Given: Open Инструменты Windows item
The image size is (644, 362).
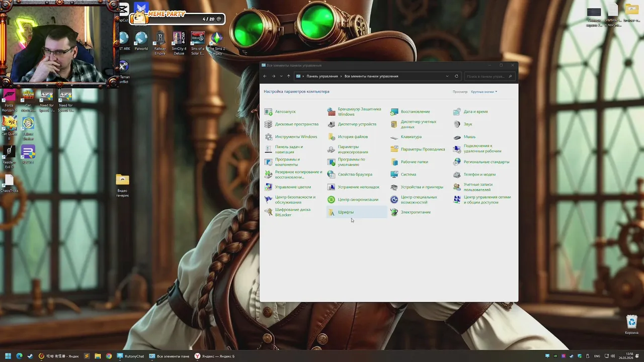Looking at the screenshot, I should 291,137.
